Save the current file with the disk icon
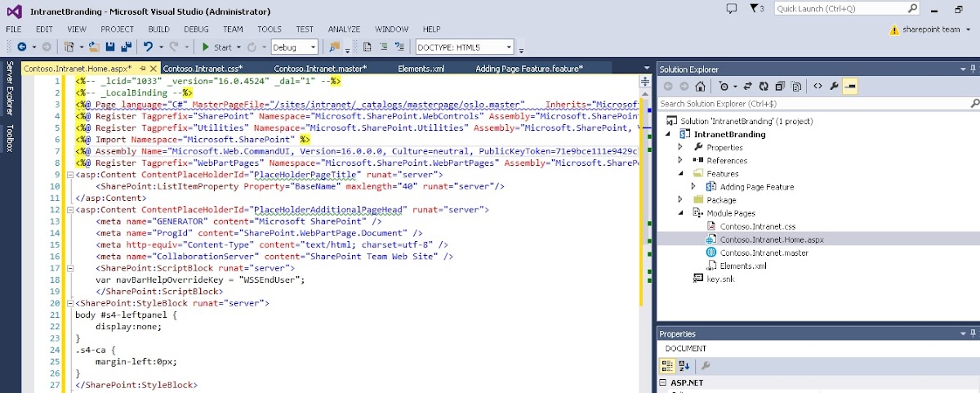 click(110, 47)
